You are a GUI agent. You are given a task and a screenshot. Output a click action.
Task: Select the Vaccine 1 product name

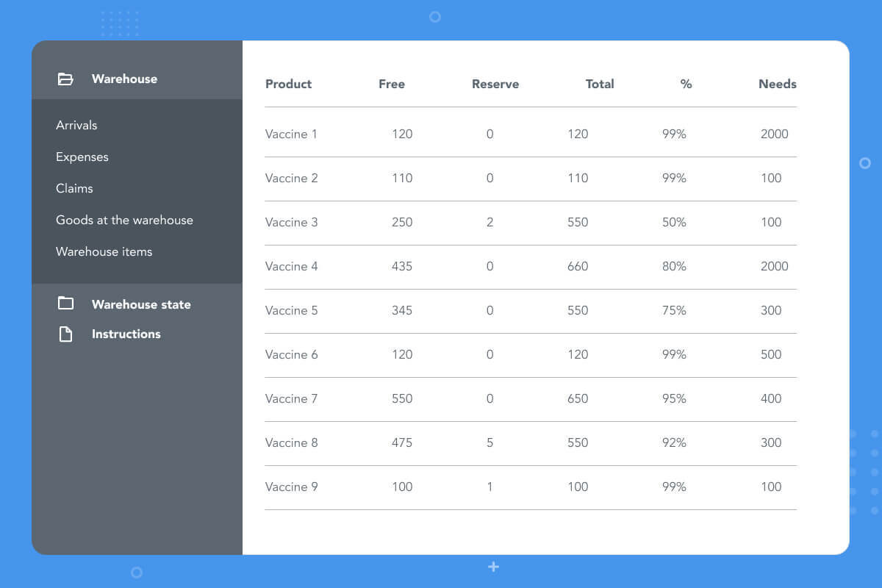click(x=292, y=134)
